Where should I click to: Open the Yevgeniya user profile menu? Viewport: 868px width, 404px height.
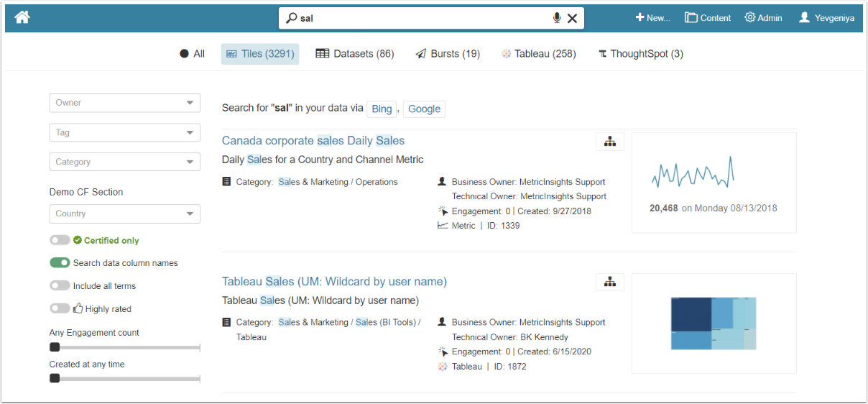coord(826,18)
